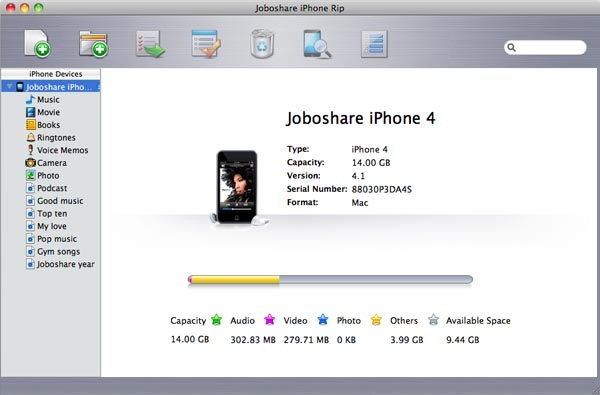This screenshot has width=600, height=395.
Task: Select the Top ten playlist
Action: click(52, 213)
